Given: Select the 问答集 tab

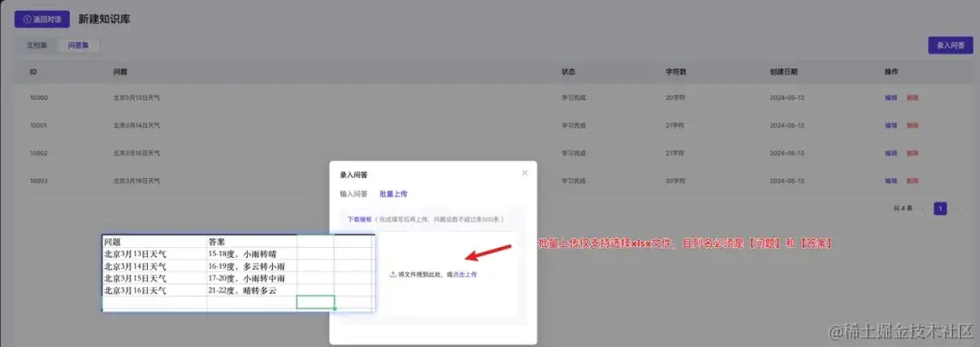Looking at the screenshot, I should tap(78, 45).
